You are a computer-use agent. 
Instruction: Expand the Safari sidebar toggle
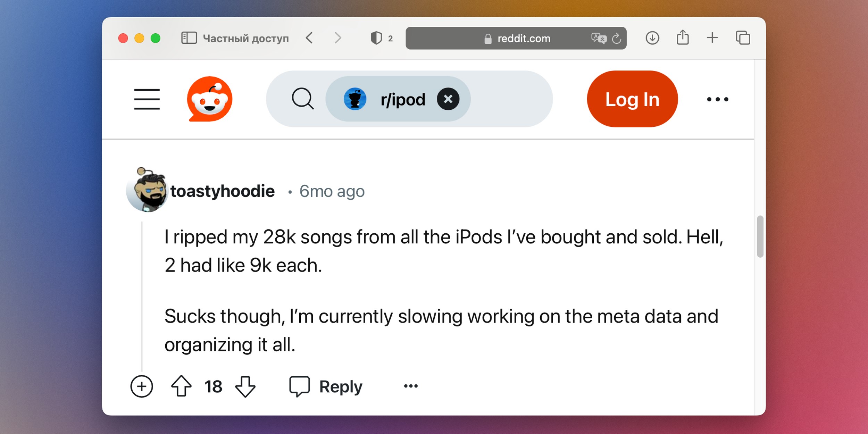[x=188, y=37]
